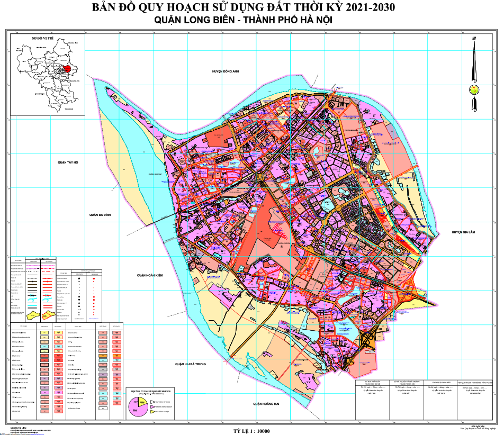The height and width of the screenshot is (435, 504).
Task: Click the "HUYỆN GIA LÂM" label
Action: point(463,232)
